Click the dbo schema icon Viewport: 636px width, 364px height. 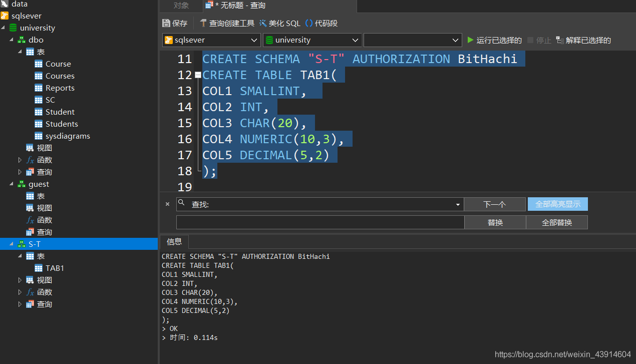coord(22,40)
